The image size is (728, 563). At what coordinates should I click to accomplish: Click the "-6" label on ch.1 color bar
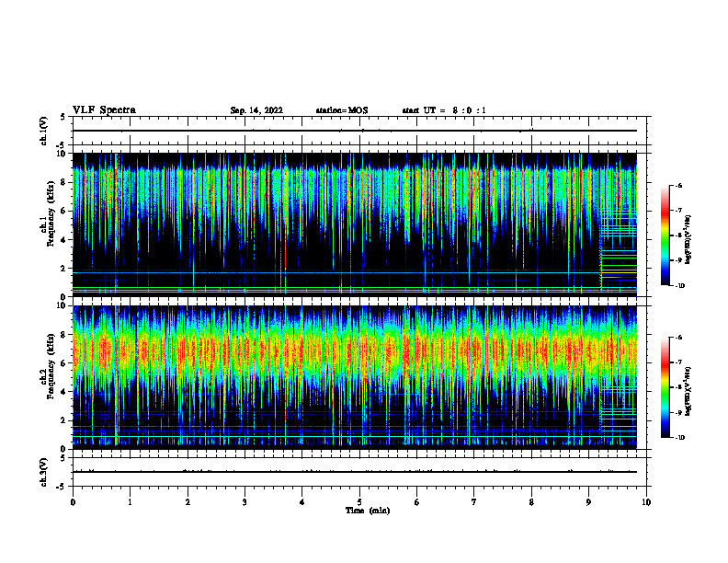678,185
